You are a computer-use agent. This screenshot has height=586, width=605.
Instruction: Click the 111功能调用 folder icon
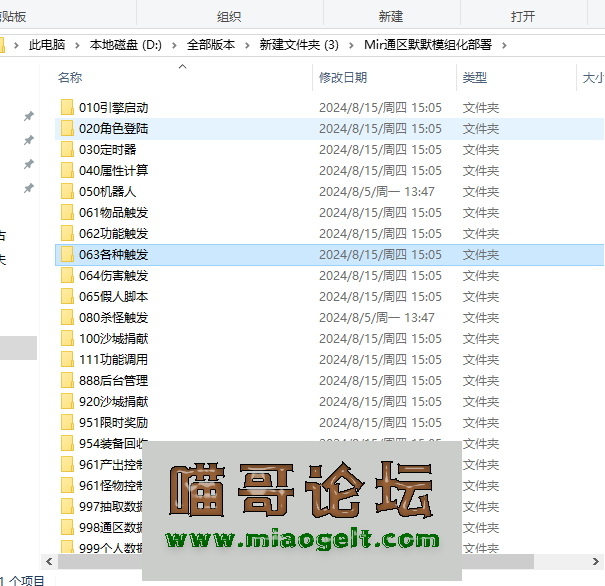pos(67,360)
